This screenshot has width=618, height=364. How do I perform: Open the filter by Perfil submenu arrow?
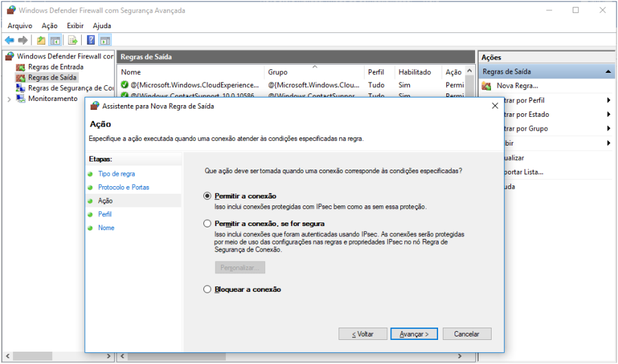pos(609,100)
